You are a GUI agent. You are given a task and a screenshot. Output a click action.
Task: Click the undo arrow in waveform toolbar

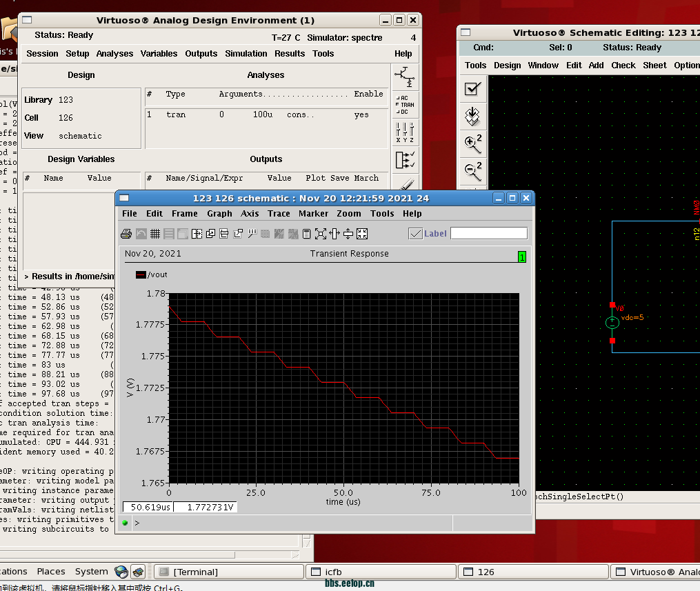[141, 234]
